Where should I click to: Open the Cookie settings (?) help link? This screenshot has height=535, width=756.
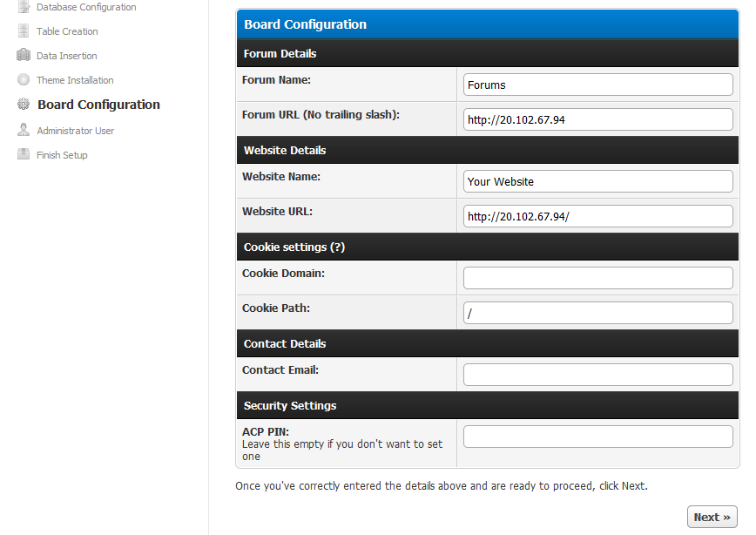(x=337, y=247)
